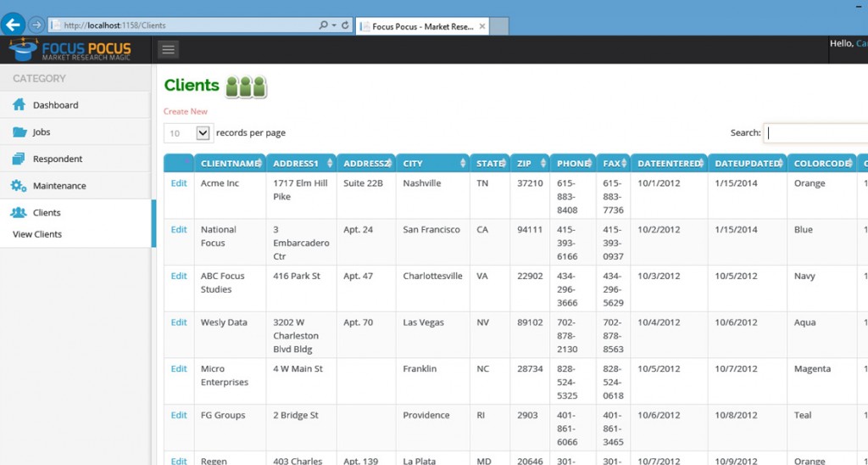Viewport: 868px width, 465px height.
Task: Edit the Wesly Data client row
Action: click(x=179, y=322)
